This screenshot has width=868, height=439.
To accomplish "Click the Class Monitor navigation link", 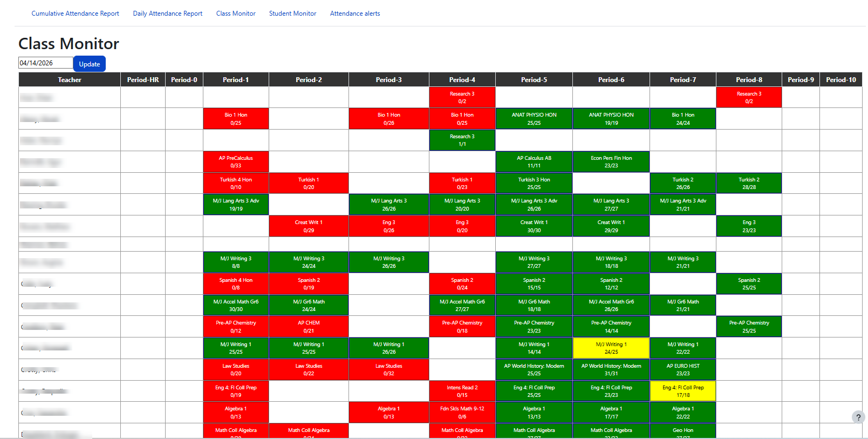I will pos(236,13).
